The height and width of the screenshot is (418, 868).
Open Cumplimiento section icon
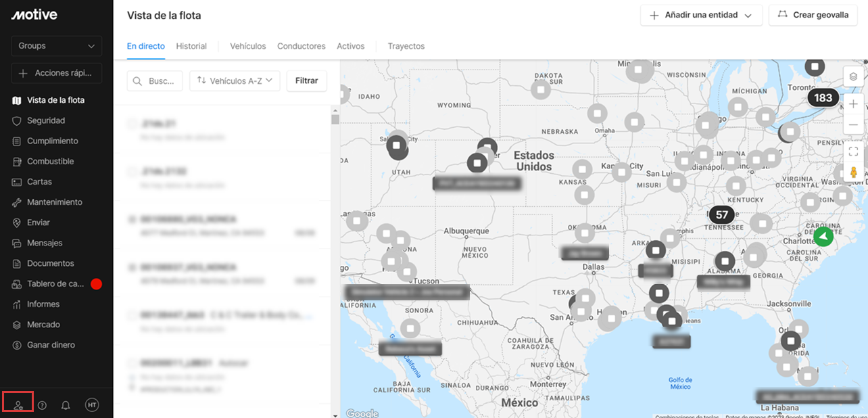pos(17,141)
